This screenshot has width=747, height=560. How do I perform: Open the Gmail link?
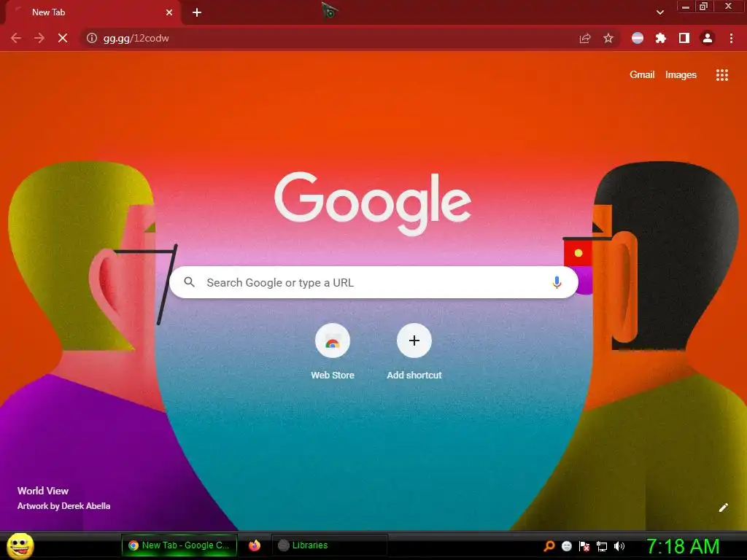[x=642, y=75]
